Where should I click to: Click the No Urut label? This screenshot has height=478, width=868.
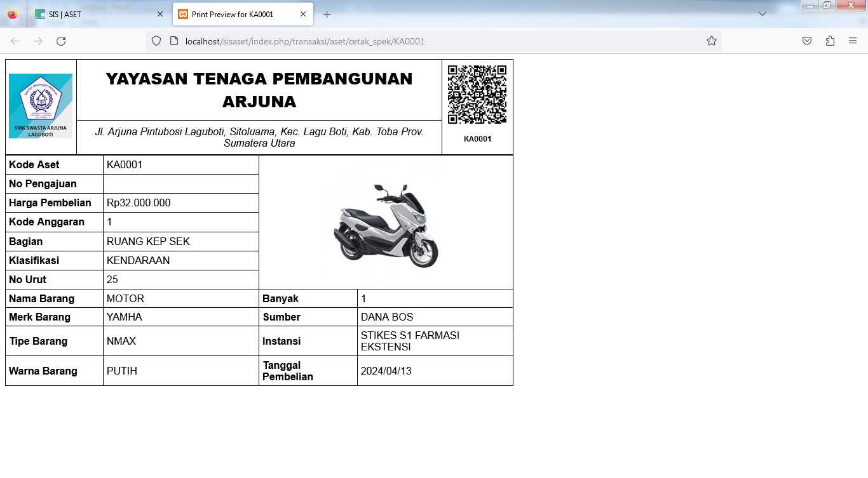[x=28, y=280]
